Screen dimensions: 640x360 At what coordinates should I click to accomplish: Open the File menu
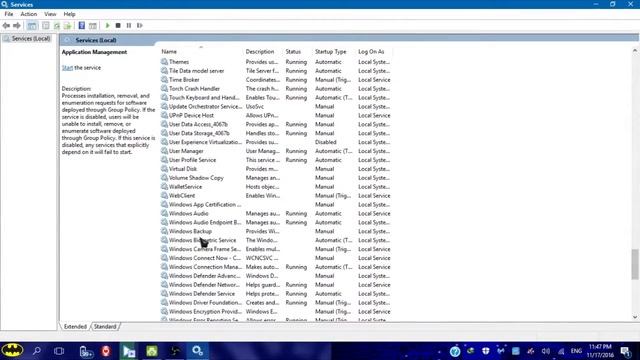coord(9,14)
